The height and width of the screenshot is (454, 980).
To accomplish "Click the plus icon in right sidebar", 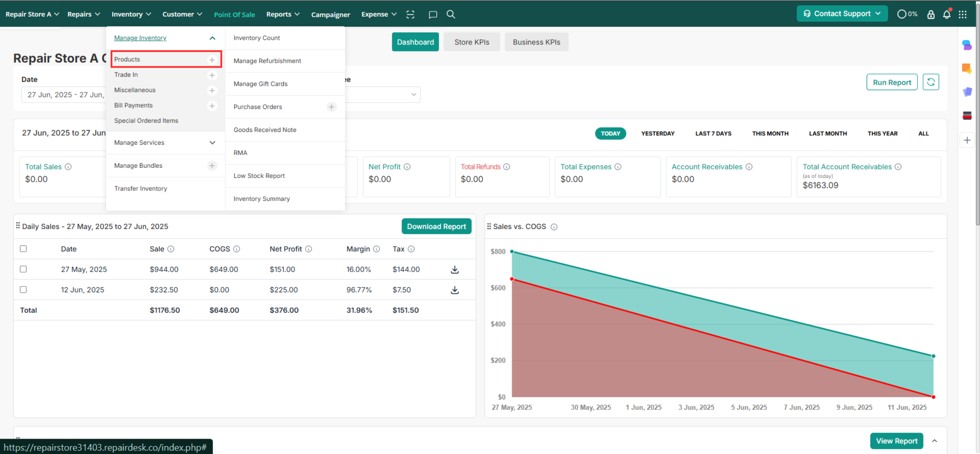I will pos(967,140).
